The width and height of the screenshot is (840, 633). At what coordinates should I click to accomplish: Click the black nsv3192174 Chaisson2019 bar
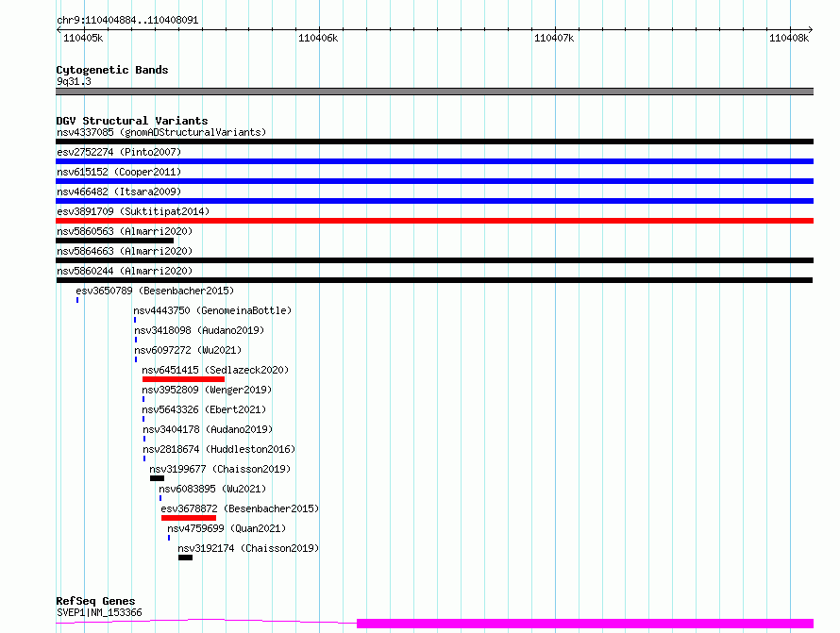[x=185, y=558]
